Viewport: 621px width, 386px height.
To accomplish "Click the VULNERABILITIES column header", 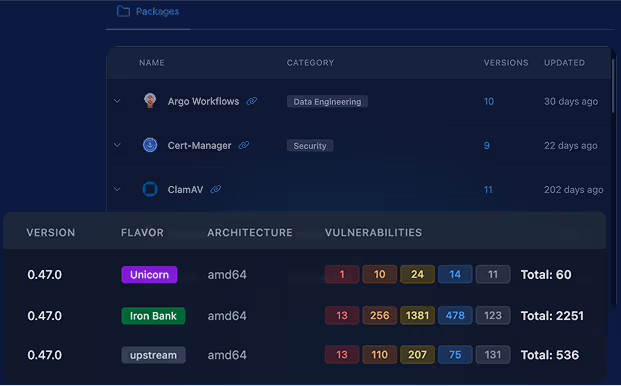I will click(373, 233).
